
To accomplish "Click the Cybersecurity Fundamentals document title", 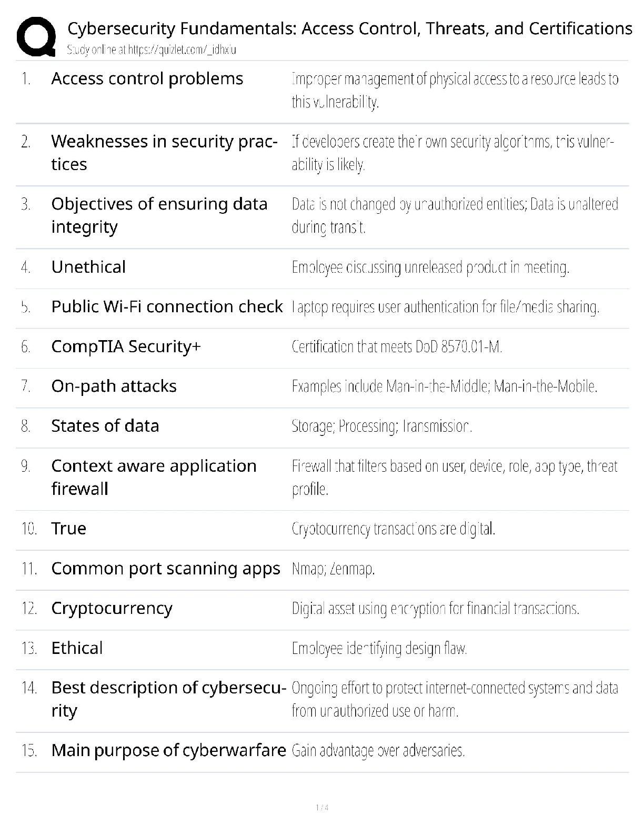I will click(350, 28).
